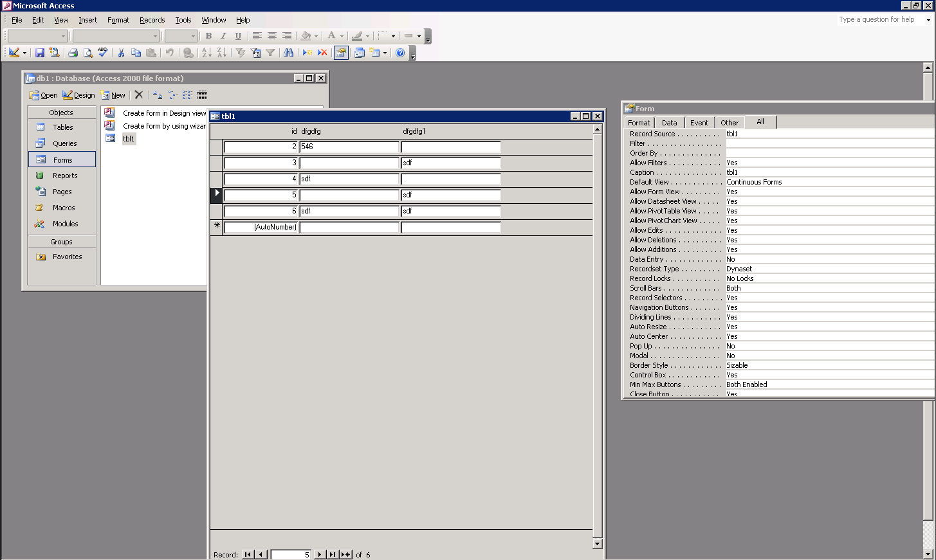
Task: Expand the formatting toolbar options chevron
Action: [x=428, y=37]
